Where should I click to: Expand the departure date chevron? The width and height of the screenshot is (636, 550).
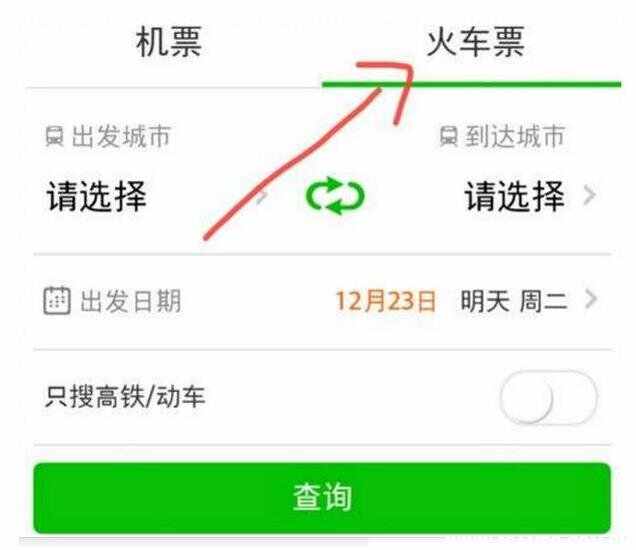tap(591, 299)
